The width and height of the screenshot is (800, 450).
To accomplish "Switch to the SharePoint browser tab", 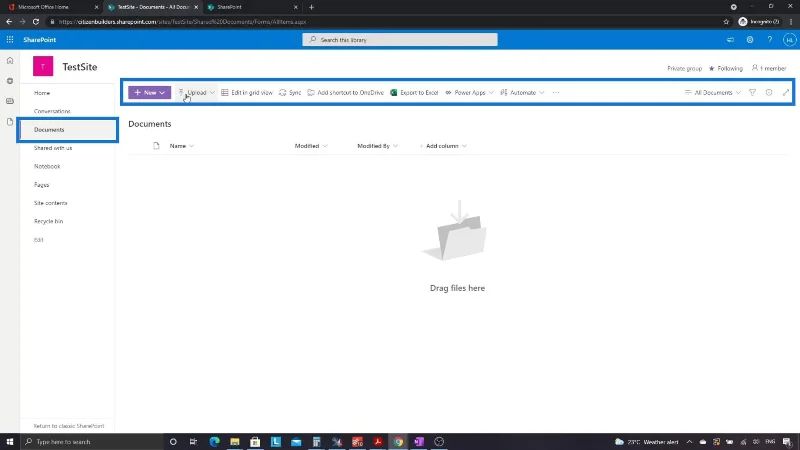I will click(x=252, y=7).
